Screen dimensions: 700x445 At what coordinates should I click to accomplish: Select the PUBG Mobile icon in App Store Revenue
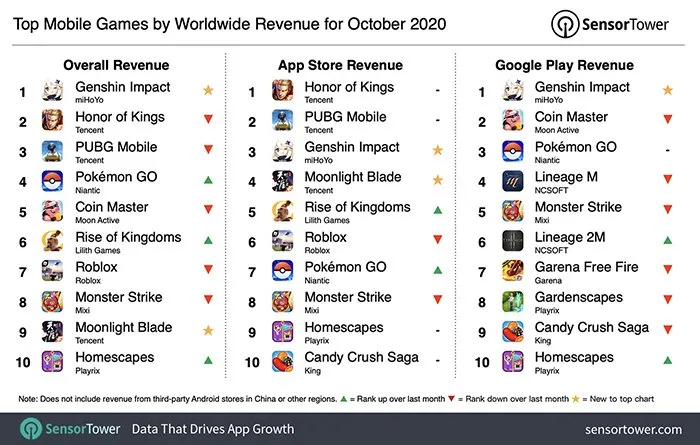point(285,123)
